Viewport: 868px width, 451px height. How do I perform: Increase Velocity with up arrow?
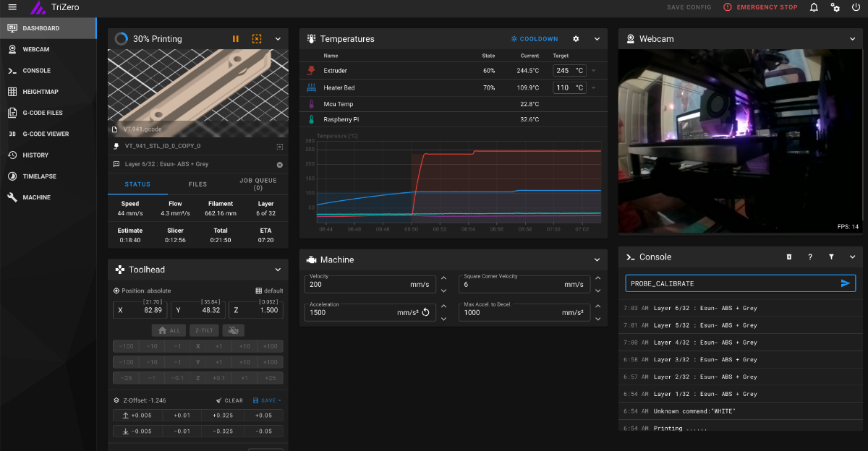[x=443, y=278]
